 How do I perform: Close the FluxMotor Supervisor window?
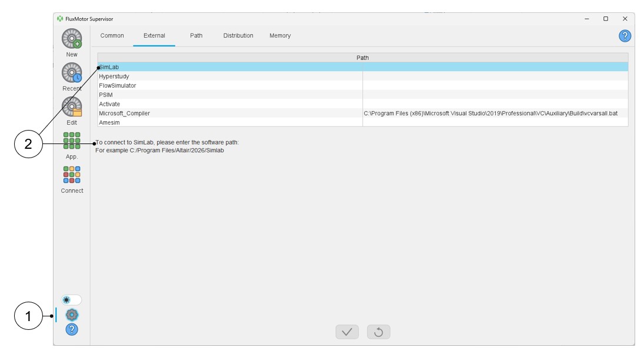[625, 19]
